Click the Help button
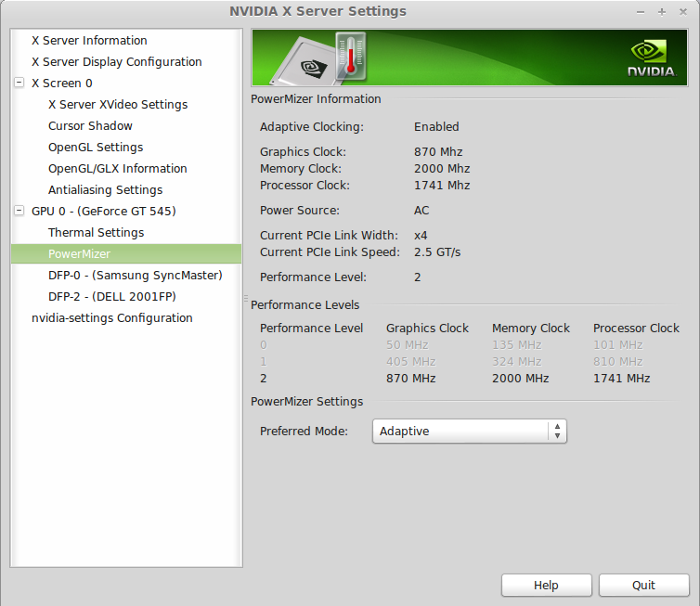700x606 pixels. (547, 585)
